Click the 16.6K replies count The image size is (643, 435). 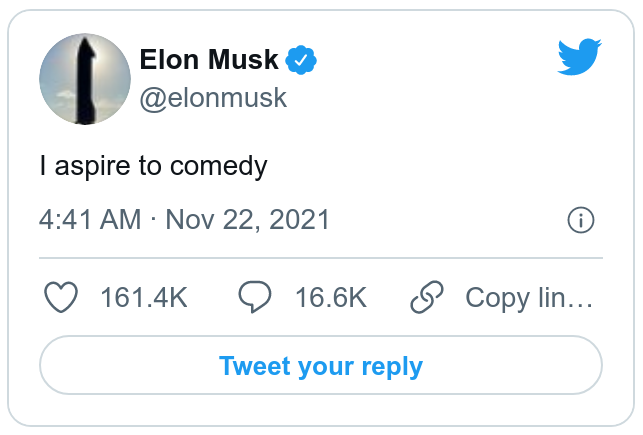[330, 298]
